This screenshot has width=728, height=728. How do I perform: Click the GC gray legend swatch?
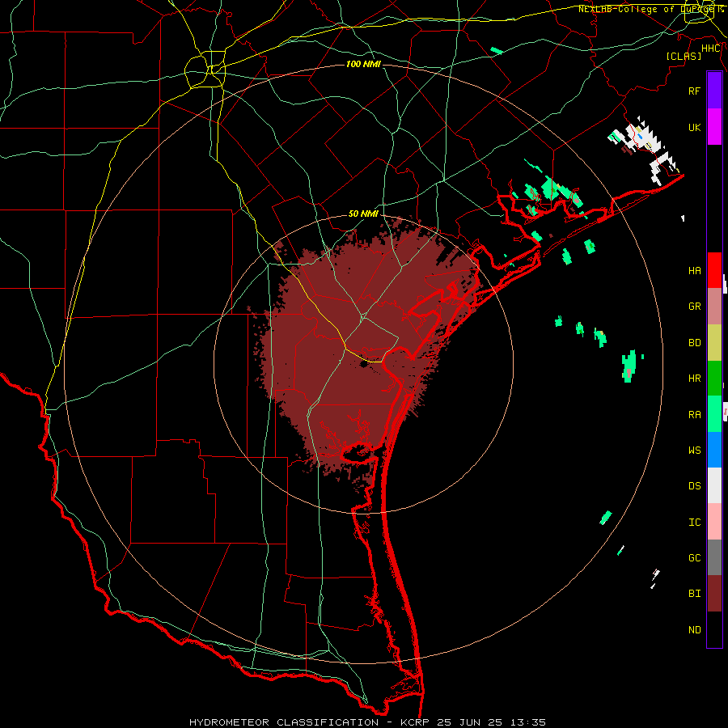point(714,557)
